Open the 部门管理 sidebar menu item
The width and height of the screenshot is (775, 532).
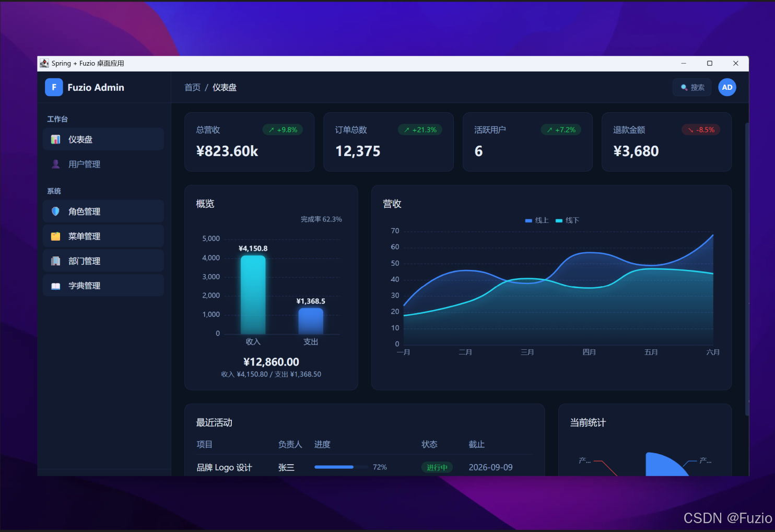(103, 261)
